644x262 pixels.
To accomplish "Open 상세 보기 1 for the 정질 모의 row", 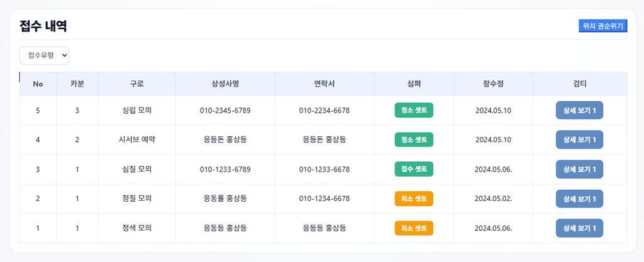I will (579, 199).
